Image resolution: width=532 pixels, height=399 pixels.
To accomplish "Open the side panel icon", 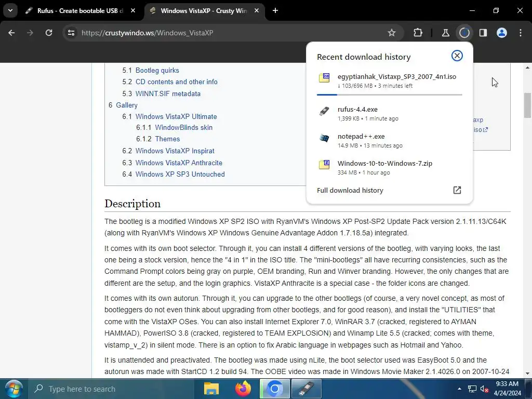I will point(483,33).
